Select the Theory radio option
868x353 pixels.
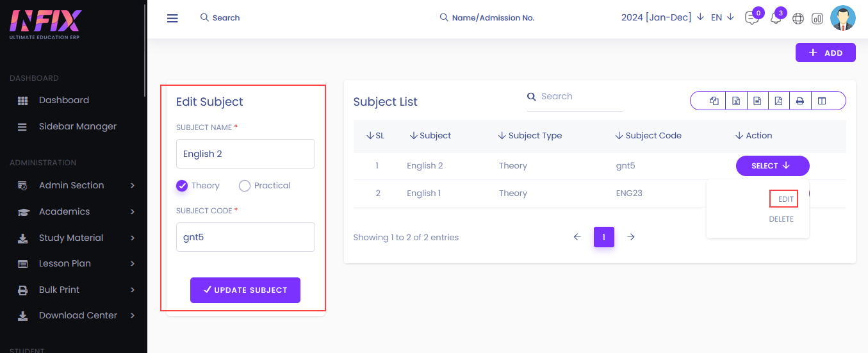point(198,186)
